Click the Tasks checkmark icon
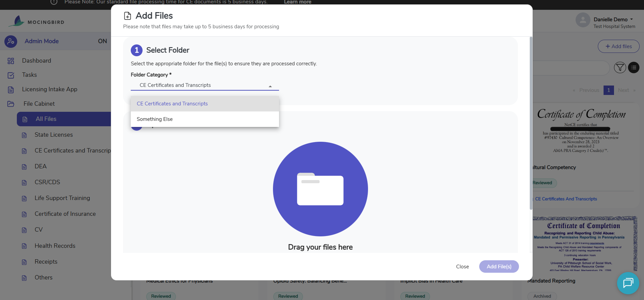This screenshot has width=644, height=300. click(x=11, y=75)
